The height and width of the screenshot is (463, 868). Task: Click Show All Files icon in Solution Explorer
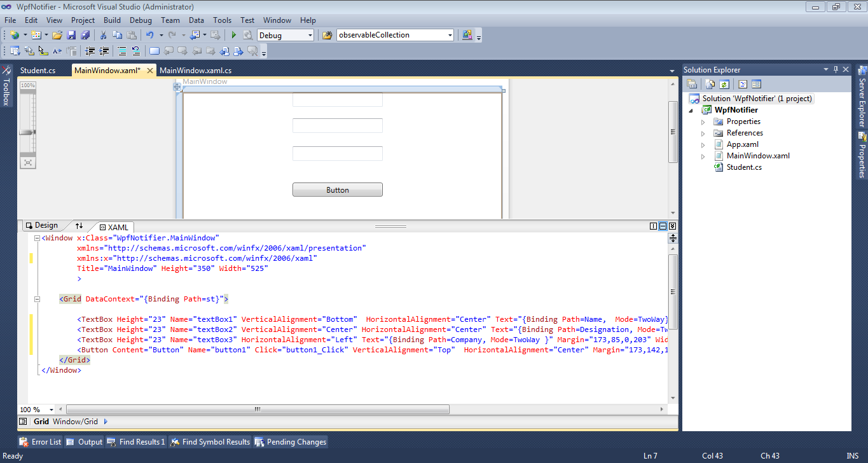(x=710, y=84)
